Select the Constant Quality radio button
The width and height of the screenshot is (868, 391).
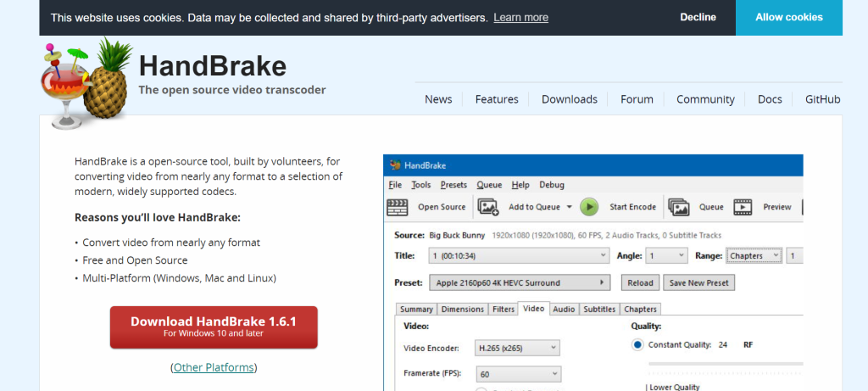pos(637,345)
